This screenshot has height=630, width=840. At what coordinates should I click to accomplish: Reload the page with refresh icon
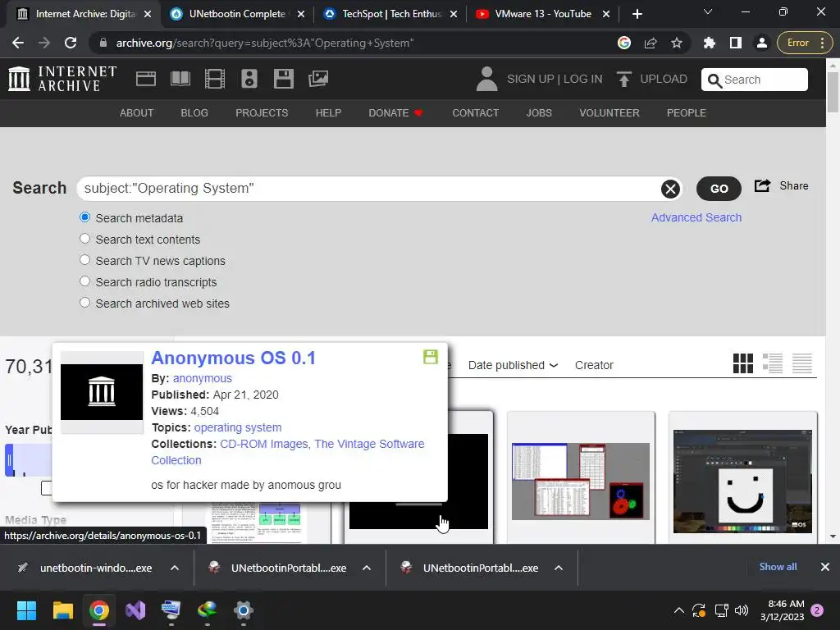[71, 43]
